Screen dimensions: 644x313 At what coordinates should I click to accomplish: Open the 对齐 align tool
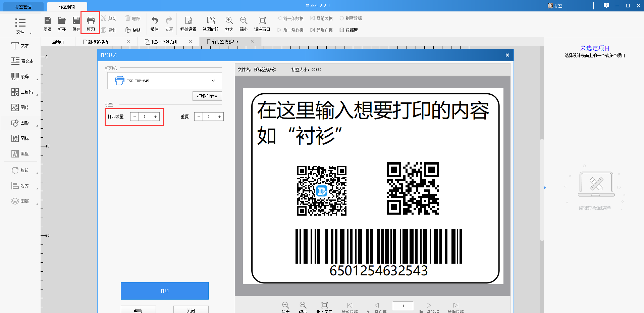[20, 186]
